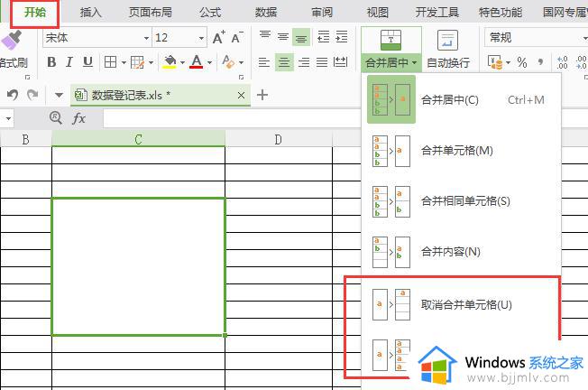This screenshot has height=390, width=588.
Task: Open the font size 12 dropdown
Action: pos(201,38)
